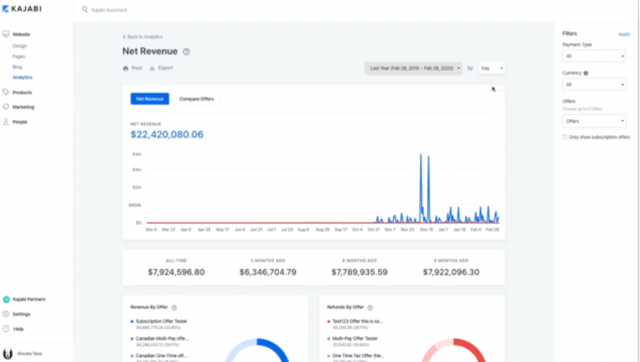Open Help in the sidebar

[18, 329]
